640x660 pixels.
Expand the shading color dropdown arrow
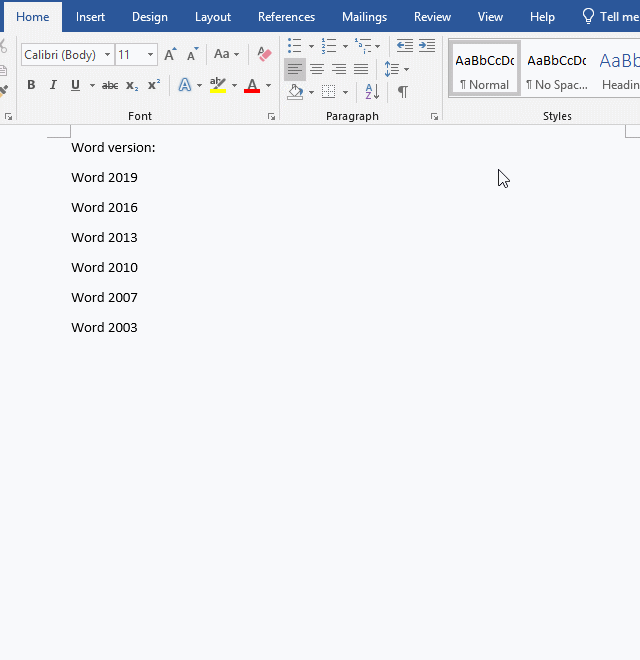[311, 92]
